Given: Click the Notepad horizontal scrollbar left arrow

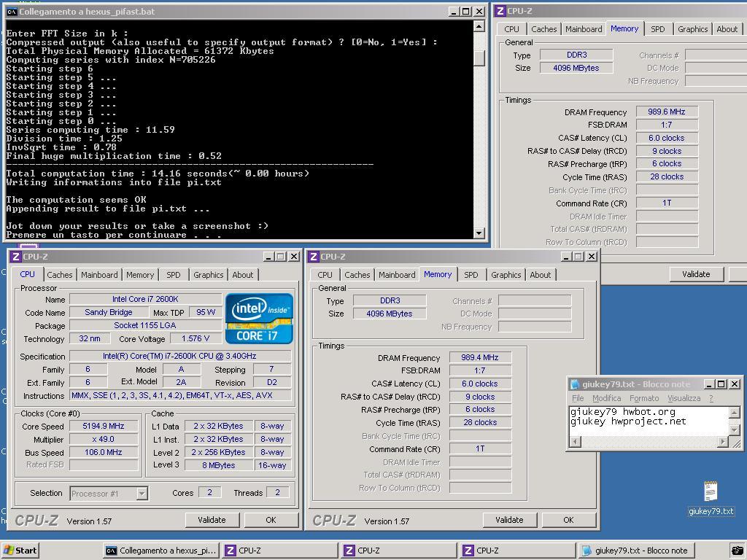Looking at the screenshot, I should pyautogui.click(x=575, y=442).
